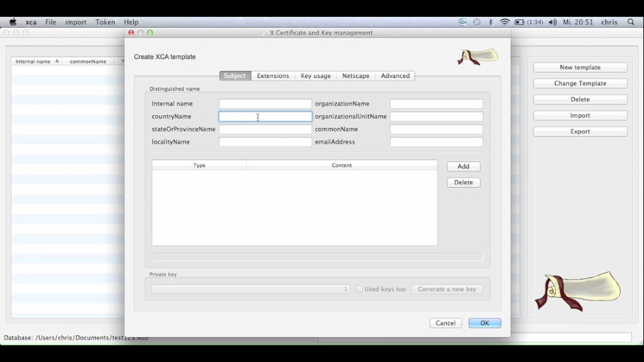Close the Create XCA template dialog

[x=131, y=32]
